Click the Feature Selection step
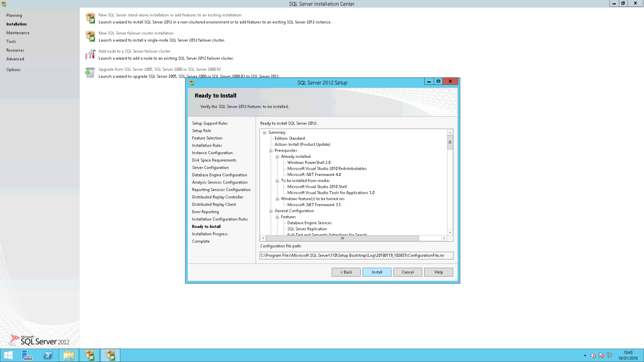Image resolution: width=644 pixels, height=362 pixels. pos(207,138)
